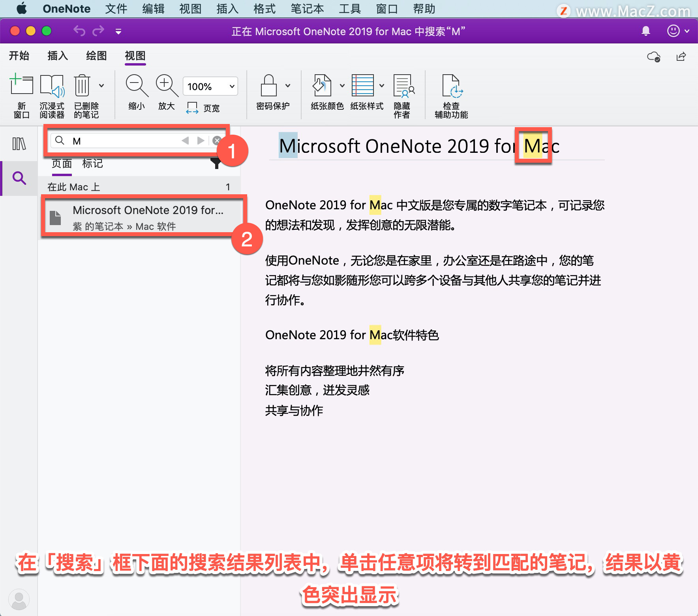Open the 插入 menu in menu bar

click(x=228, y=9)
